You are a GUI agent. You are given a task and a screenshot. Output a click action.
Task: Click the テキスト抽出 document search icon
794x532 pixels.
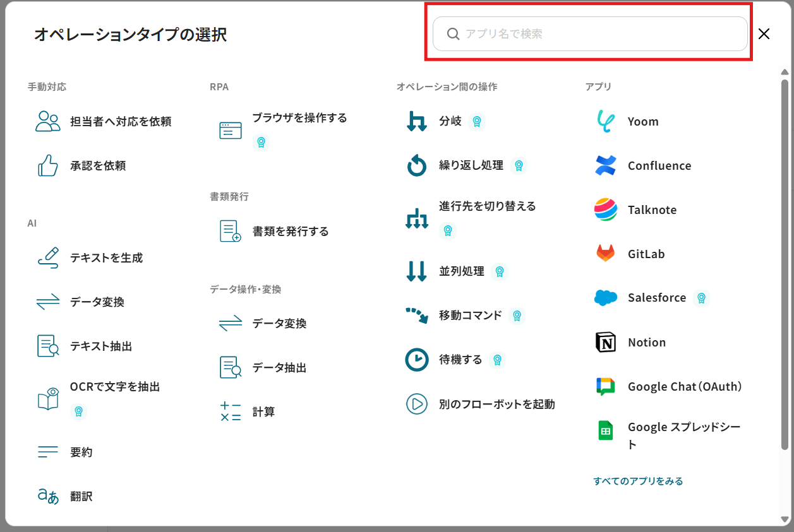tap(48, 346)
